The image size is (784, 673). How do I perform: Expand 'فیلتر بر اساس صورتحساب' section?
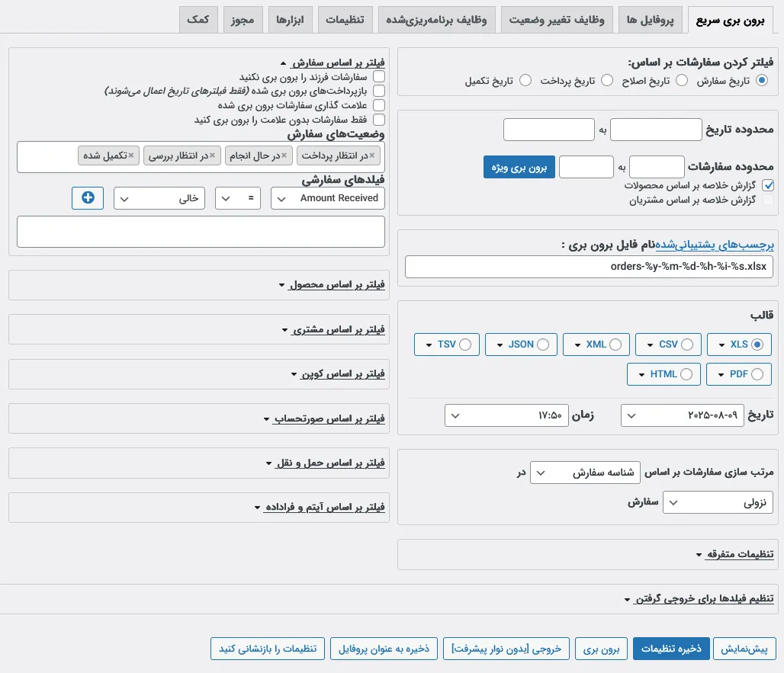(324, 418)
